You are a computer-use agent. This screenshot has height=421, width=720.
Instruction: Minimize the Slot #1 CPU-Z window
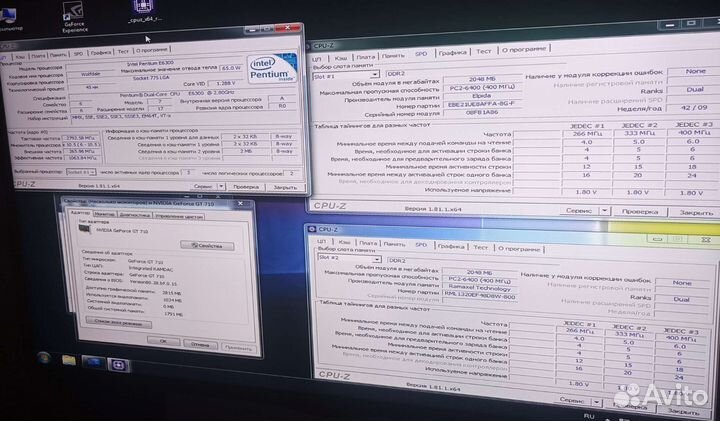point(670,25)
